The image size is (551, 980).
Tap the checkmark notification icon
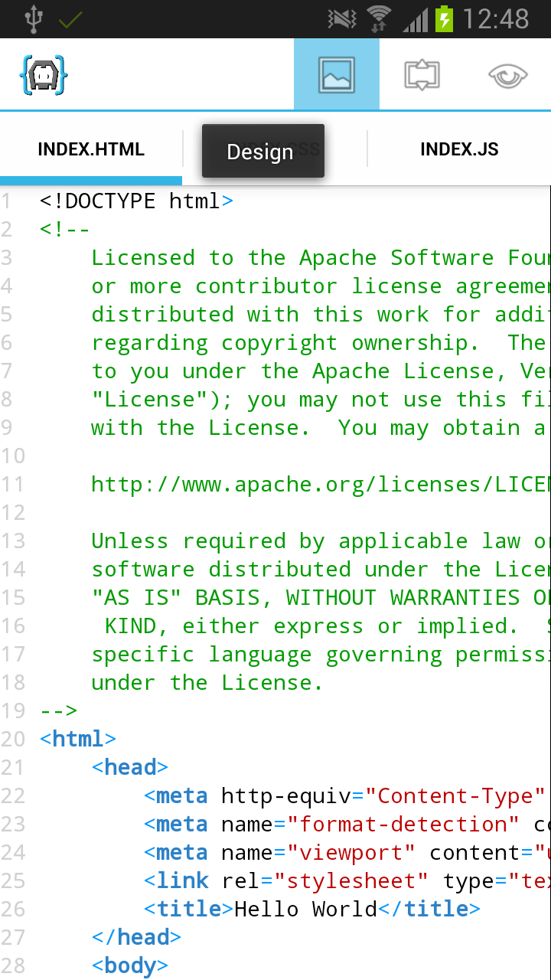[70, 19]
